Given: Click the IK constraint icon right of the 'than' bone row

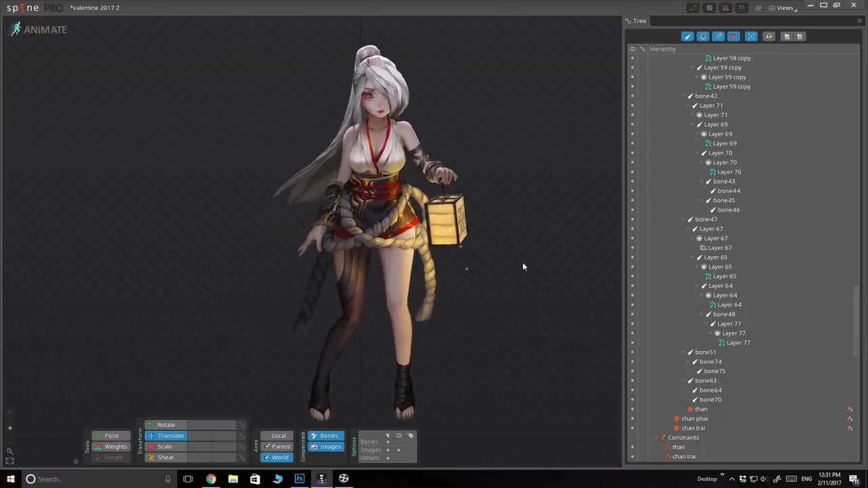Looking at the screenshot, I should click(850, 409).
